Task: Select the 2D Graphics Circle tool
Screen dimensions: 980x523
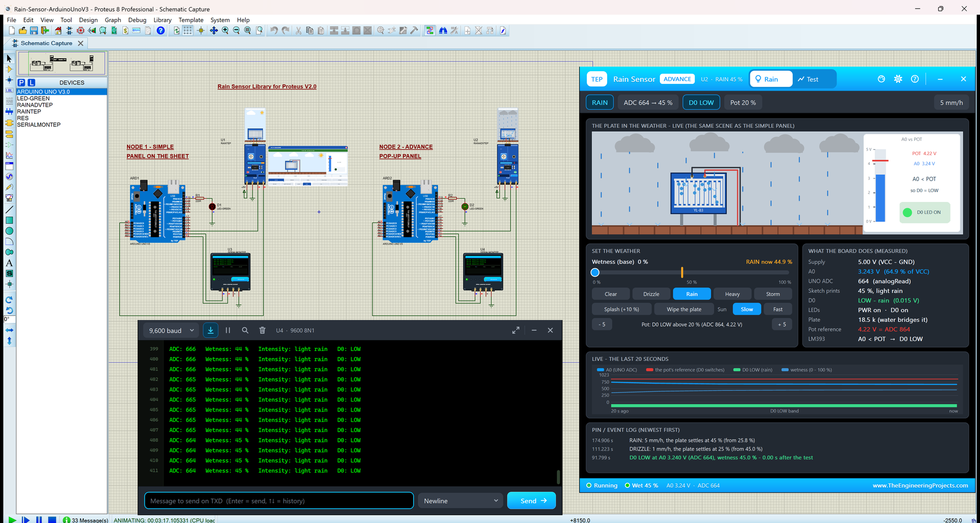Action: [9, 231]
